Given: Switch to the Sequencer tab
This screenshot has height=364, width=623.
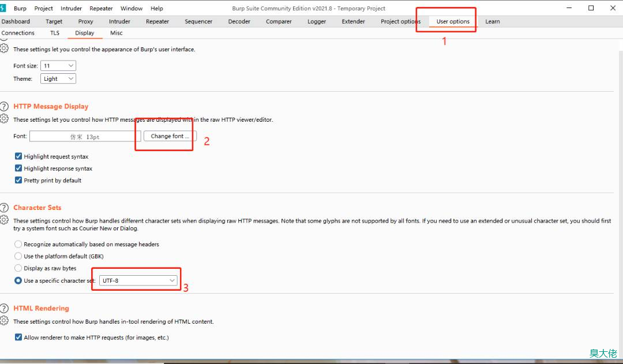Looking at the screenshot, I should [198, 21].
